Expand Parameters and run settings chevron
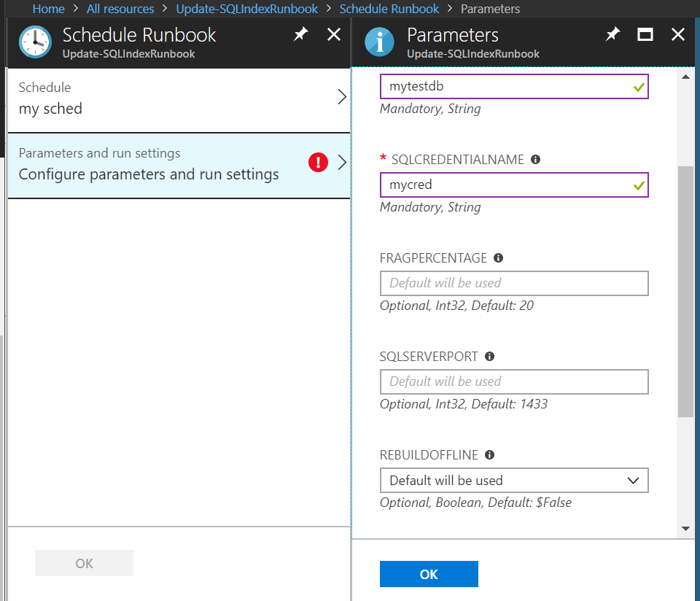Screen dimensions: 700x601 click(342, 163)
